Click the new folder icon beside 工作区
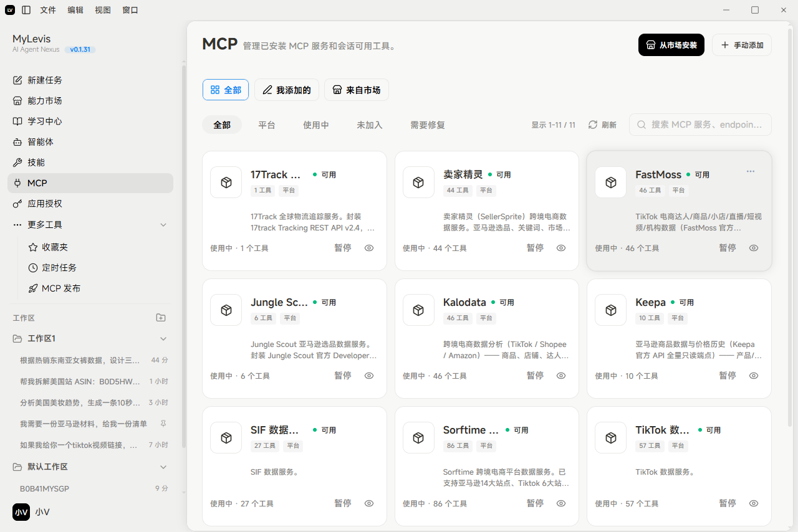The image size is (798, 532). [161, 318]
